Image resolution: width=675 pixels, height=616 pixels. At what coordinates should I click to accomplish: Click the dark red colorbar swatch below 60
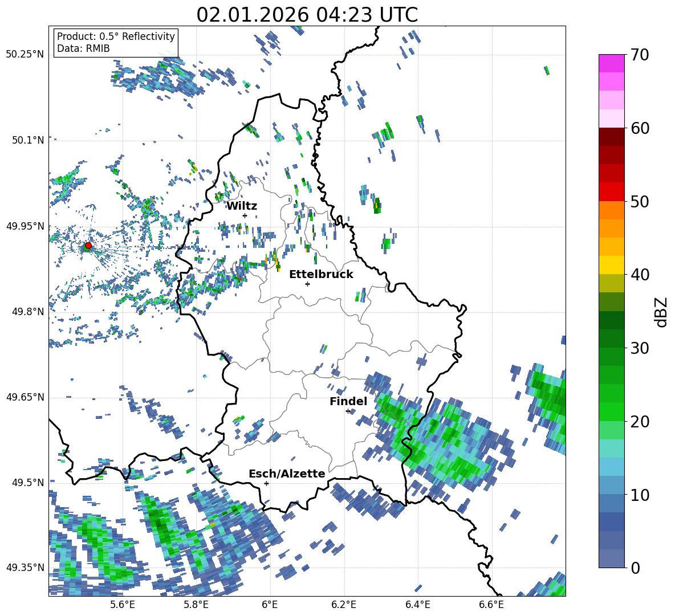611,137
